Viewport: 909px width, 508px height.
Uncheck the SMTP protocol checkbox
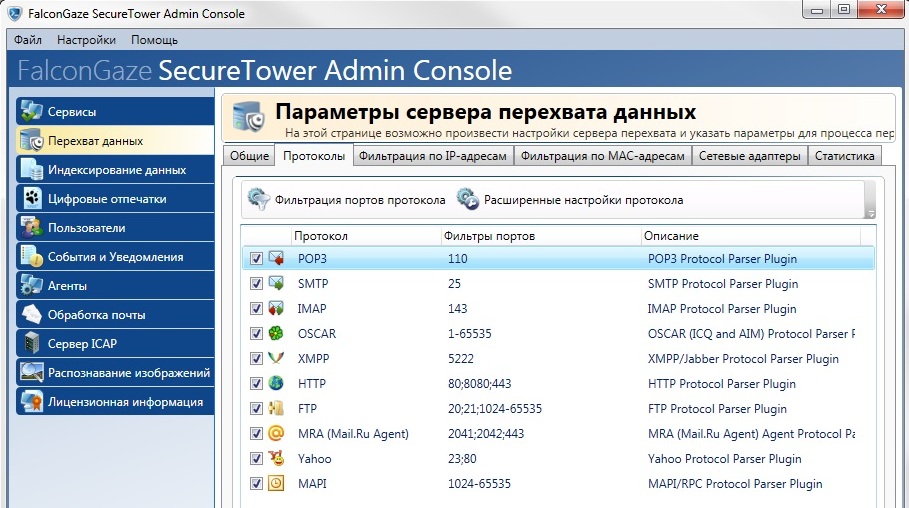click(256, 284)
